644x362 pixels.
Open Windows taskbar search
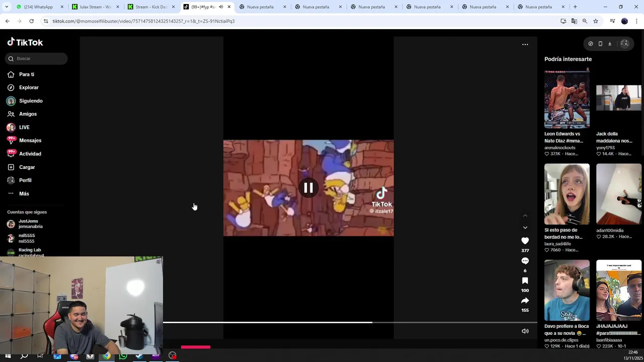24,356
